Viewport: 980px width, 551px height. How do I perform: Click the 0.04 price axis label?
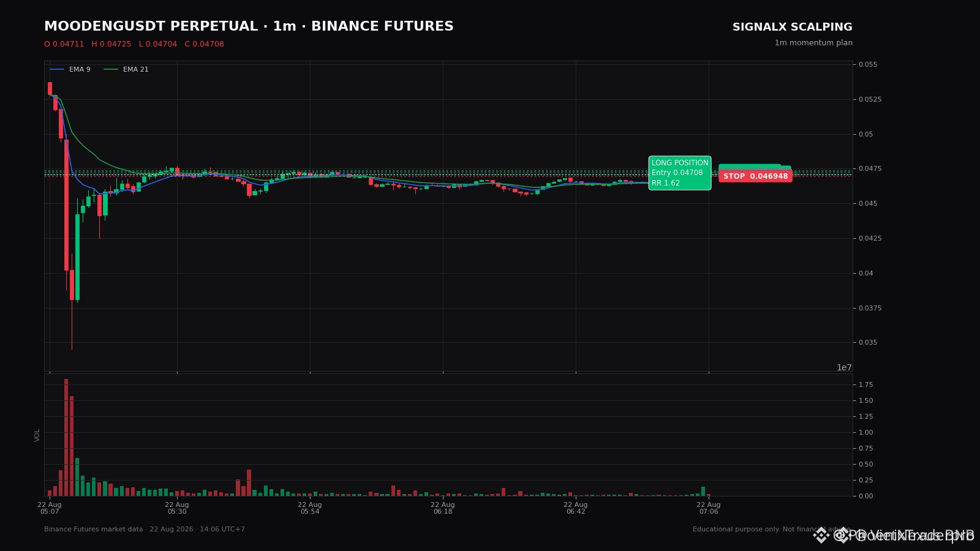pos(866,274)
